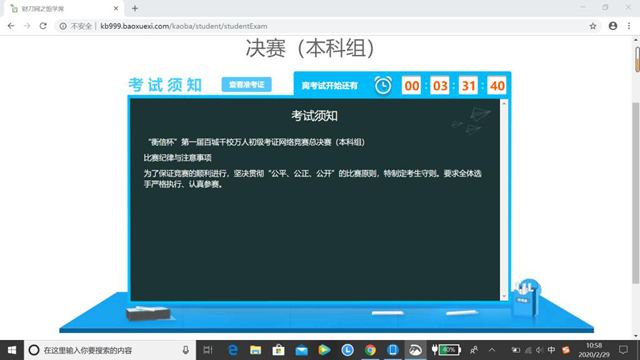This screenshot has width=640, height=360.
Task: Go back to the previous page
Action: [11, 26]
